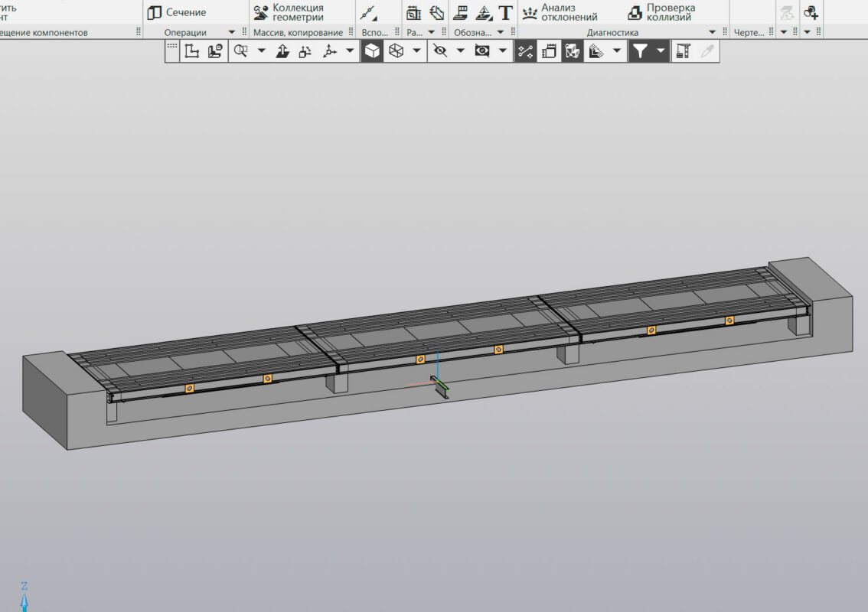Open the filter funnel dropdown arrow
The height and width of the screenshot is (612, 868).
click(x=661, y=51)
